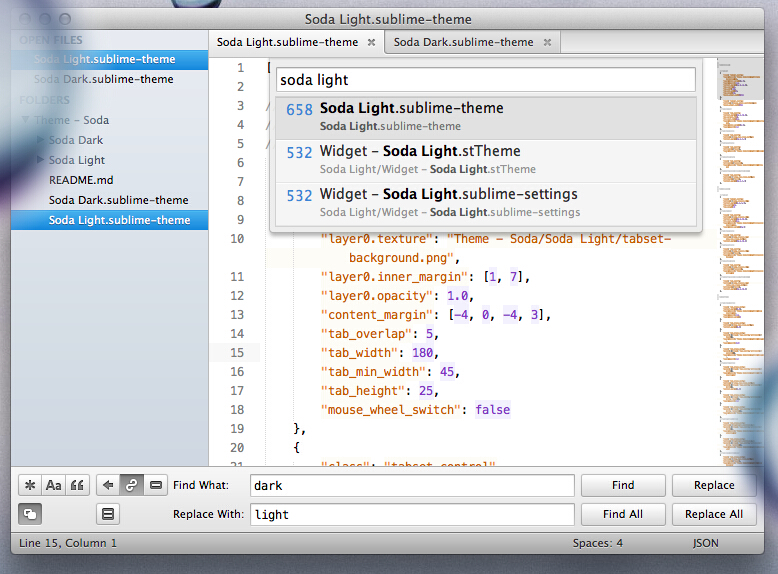Click line number 18 in gutter
This screenshot has width=778, height=574.
[237, 410]
